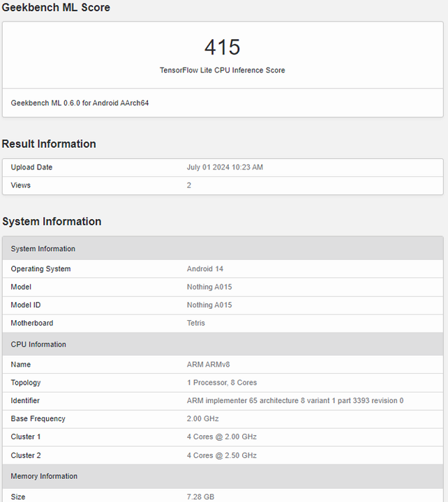The height and width of the screenshot is (502, 448).
Task: Select the 1 Processor, 8 Cores value
Action: tap(222, 383)
